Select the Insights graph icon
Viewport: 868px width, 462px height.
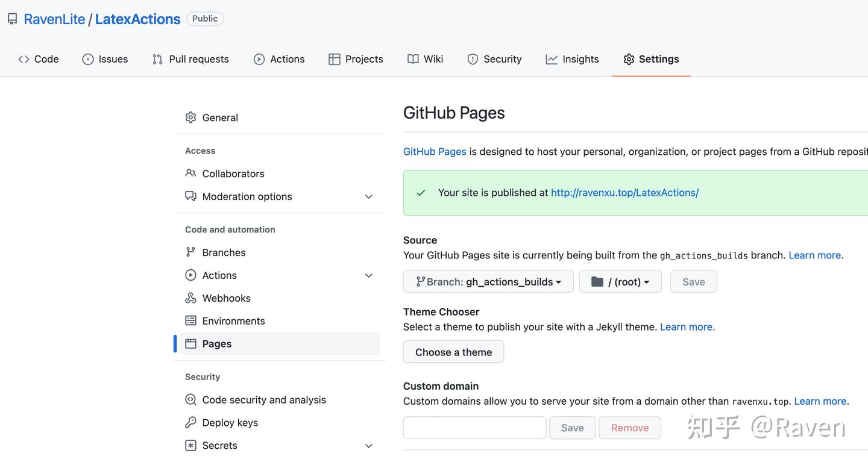coord(551,59)
